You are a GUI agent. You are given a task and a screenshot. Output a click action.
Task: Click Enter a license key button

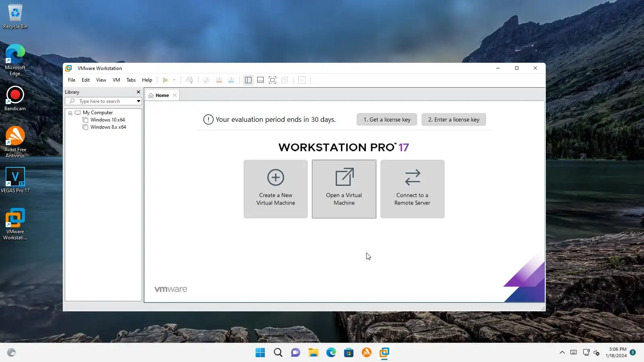(x=454, y=119)
